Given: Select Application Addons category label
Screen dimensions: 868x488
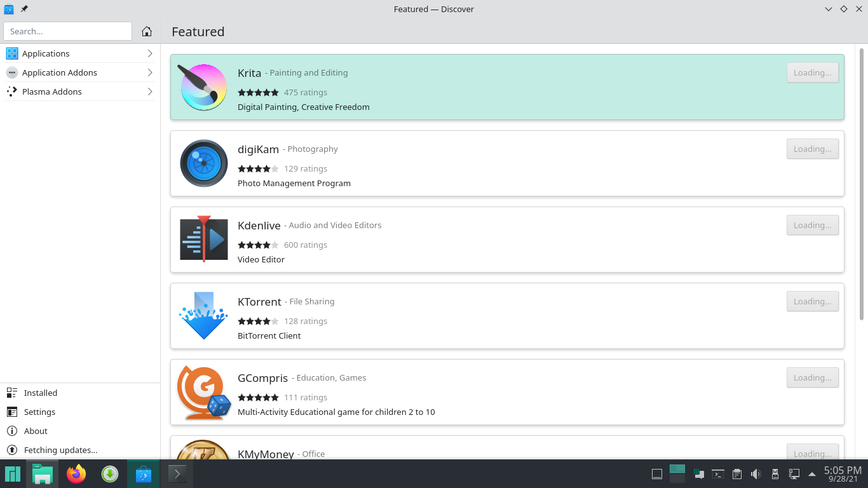Looking at the screenshot, I should pos(60,72).
